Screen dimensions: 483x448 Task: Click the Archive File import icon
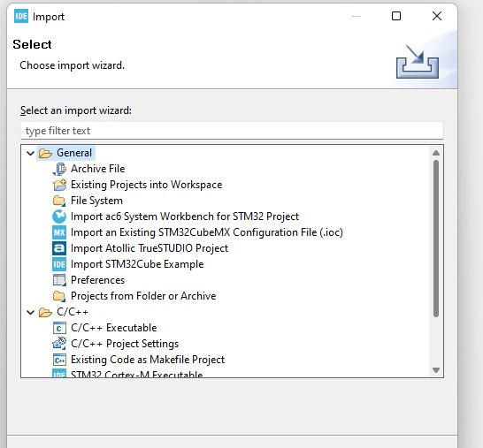(59, 169)
